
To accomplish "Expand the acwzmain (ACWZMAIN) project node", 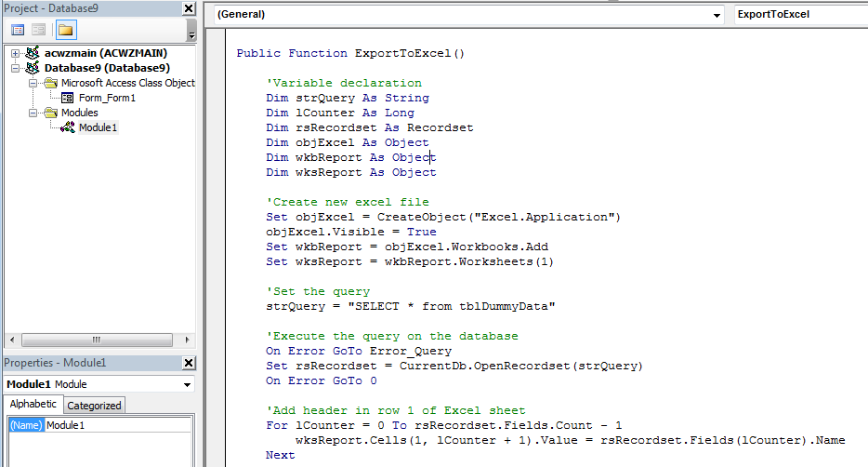I will [x=16, y=53].
